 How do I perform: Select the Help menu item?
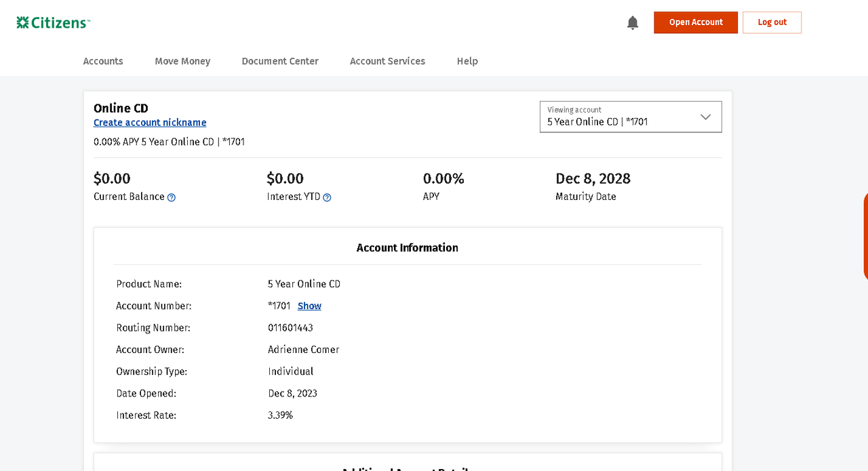click(467, 61)
